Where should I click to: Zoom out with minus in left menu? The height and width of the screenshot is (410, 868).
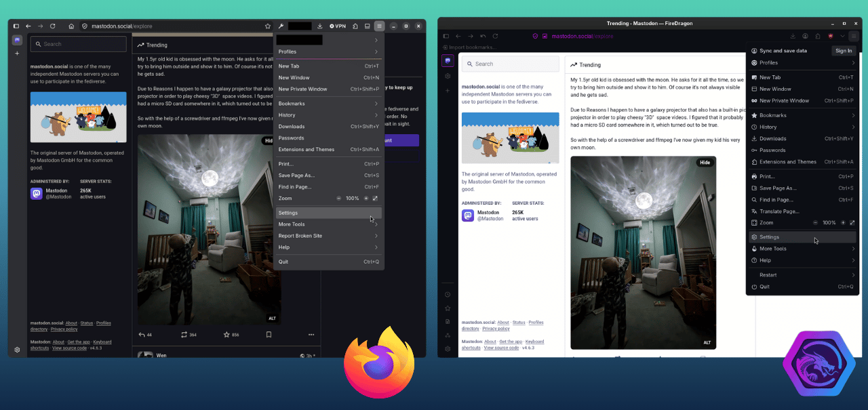point(339,199)
